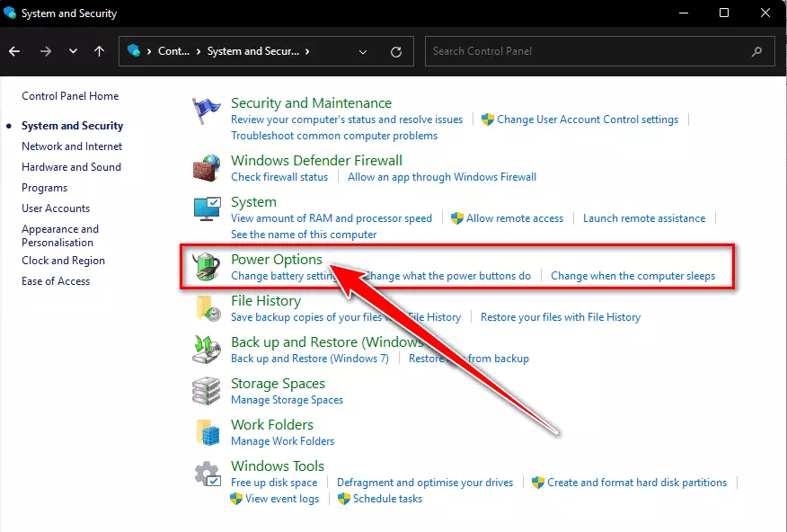This screenshot has height=532, width=787.
Task: Click the Windows Defender Firewall brick wall icon
Action: point(207,168)
